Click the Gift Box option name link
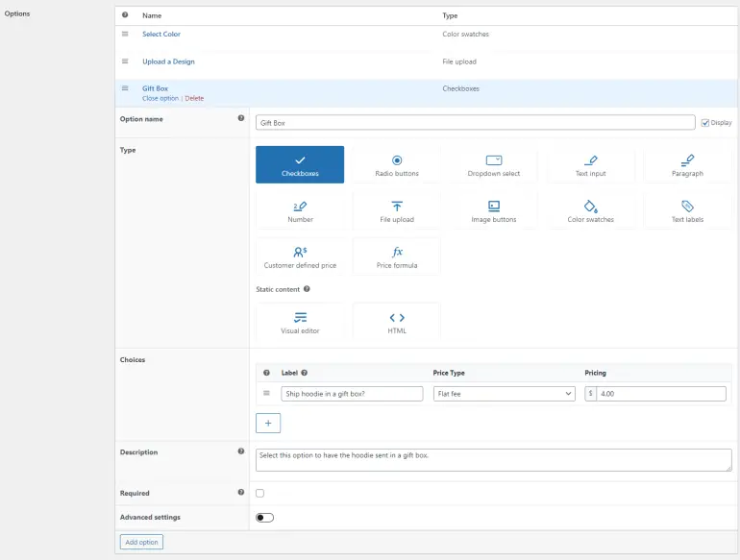 click(x=156, y=88)
